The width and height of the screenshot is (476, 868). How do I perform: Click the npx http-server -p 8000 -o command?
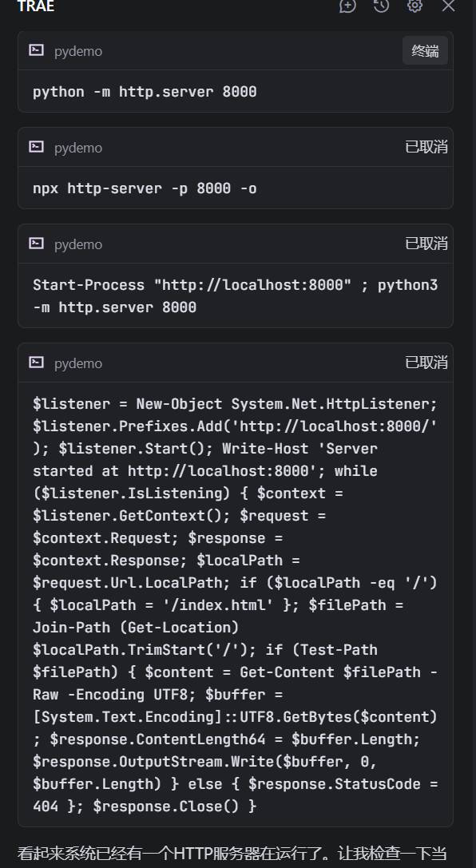point(145,188)
